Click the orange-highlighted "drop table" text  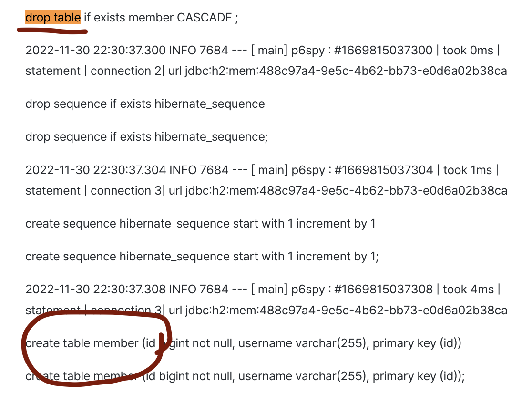[x=53, y=18]
